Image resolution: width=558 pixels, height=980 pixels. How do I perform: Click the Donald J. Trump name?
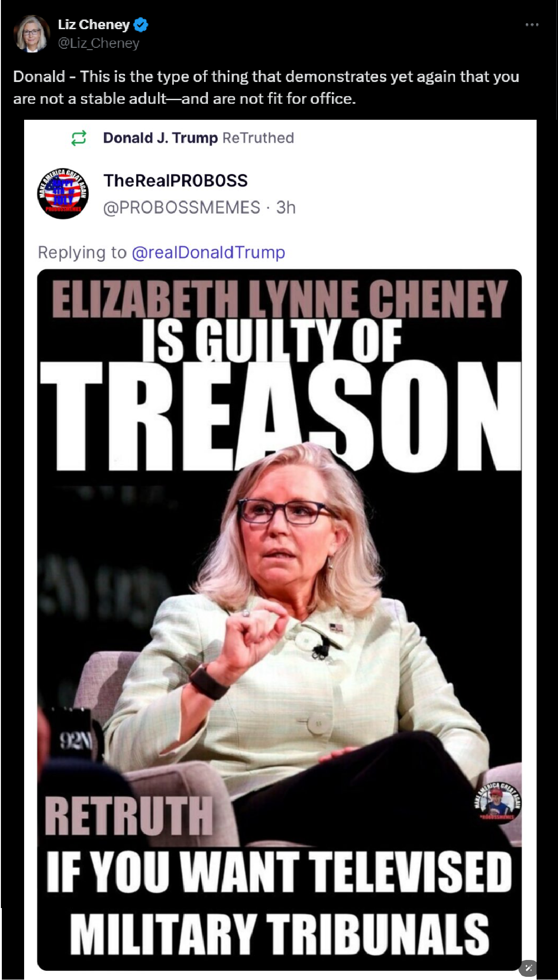pyautogui.click(x=160, y=138)
